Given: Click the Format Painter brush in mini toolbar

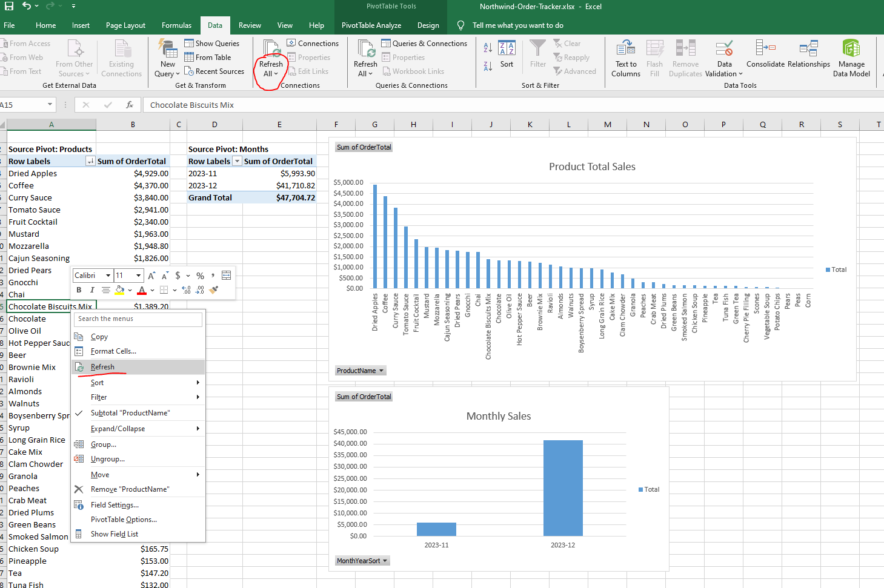Looking at the screenshot, I should point(213,290).
